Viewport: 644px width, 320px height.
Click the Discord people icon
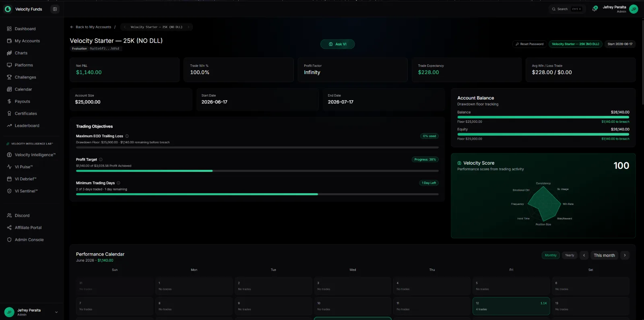(x=9, y=216)
